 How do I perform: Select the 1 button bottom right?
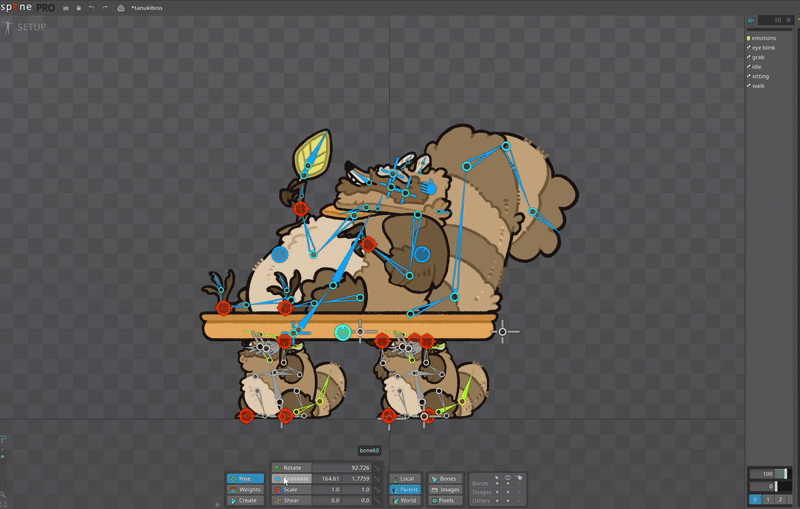[768, 500]
